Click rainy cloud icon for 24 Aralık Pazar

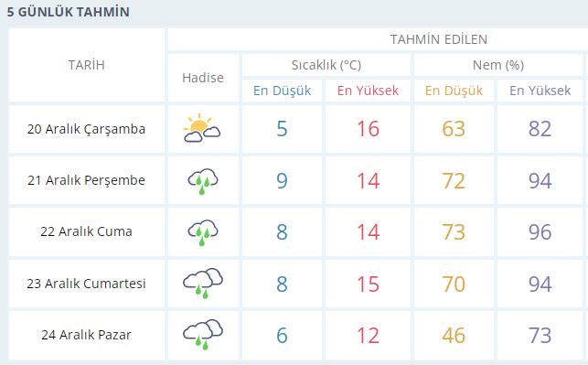point(202,335)
